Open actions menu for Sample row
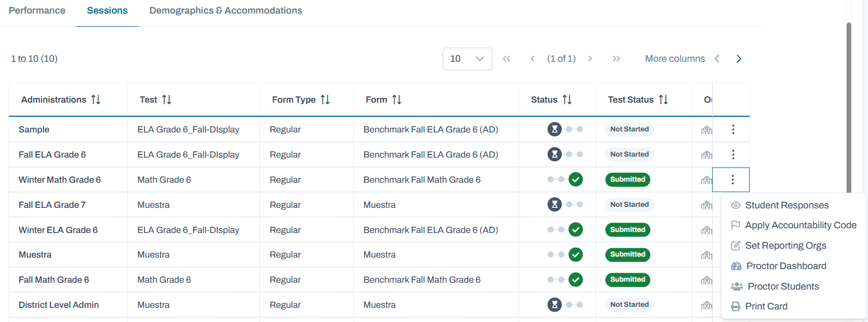This screenshot has width=868, height=322. [733, 129]
